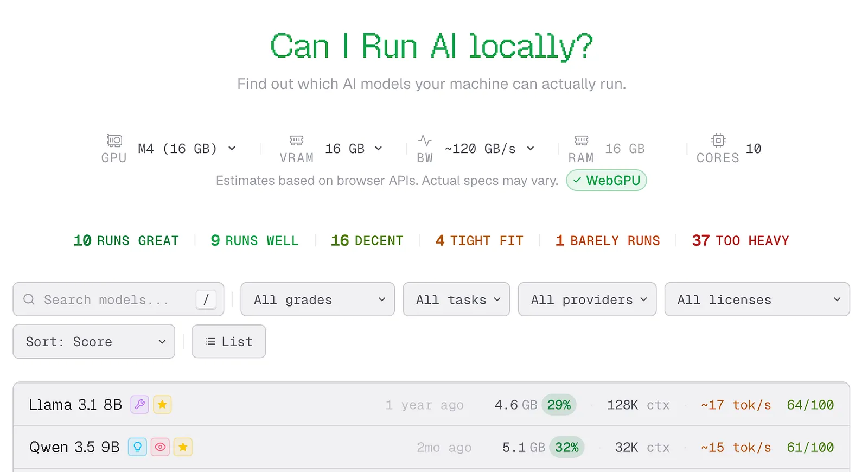Filter by 9 Runs Well
Viewport: 868px width, 472px height.
pos(254,240)
